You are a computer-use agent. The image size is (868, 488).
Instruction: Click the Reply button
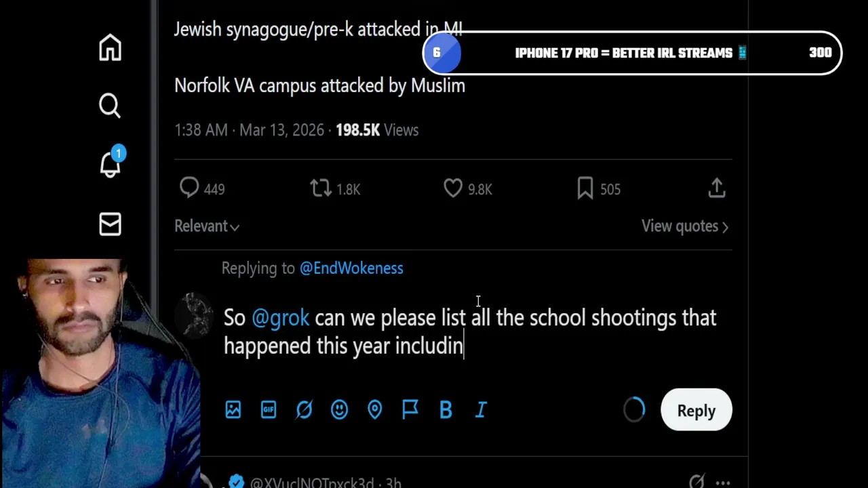[x=696, y=410]
